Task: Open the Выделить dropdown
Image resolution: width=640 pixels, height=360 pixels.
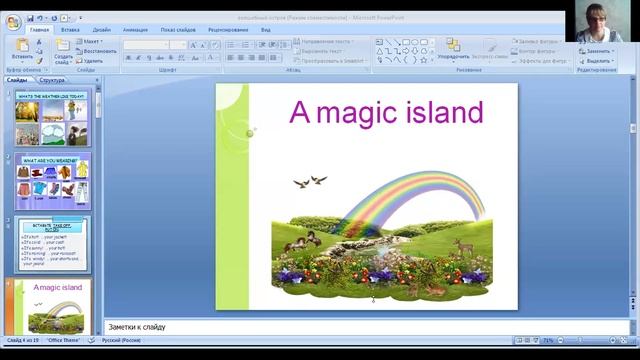Action: 596,61
